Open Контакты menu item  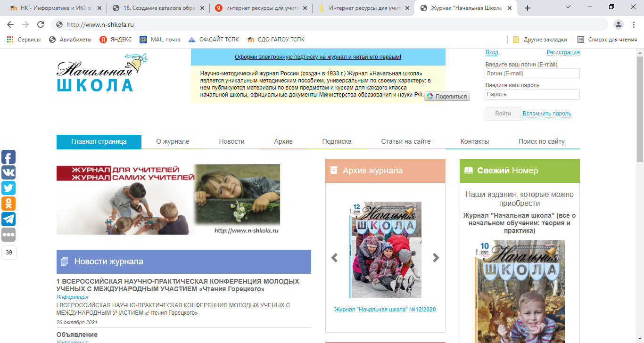[x=475, y=141]
